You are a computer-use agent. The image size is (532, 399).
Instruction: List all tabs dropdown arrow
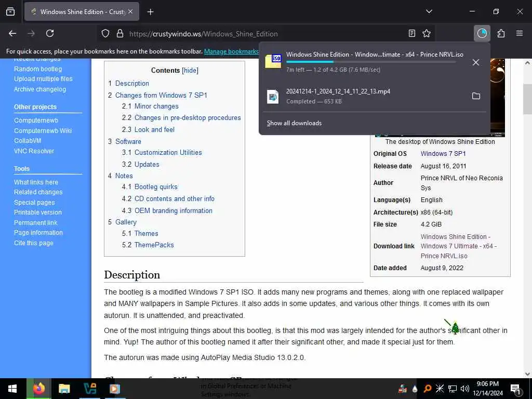click(429, 11)
